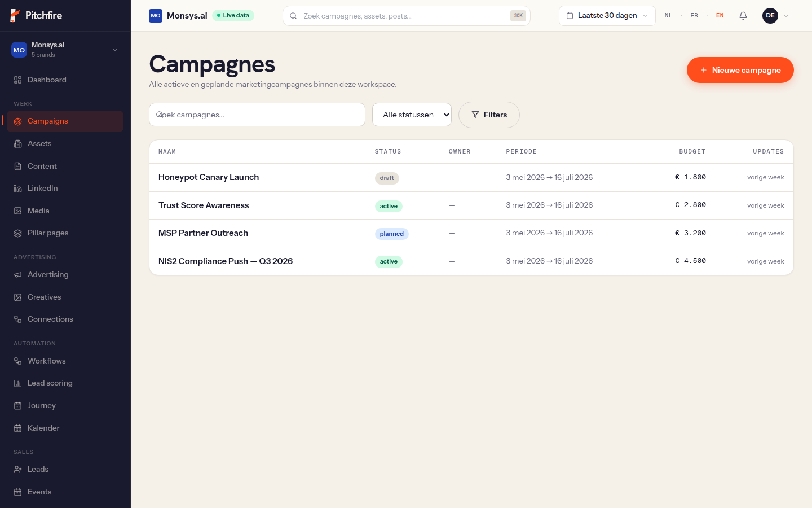Open Pillar pages menu item
Screen dimensions: 812x508
[65, 233]
